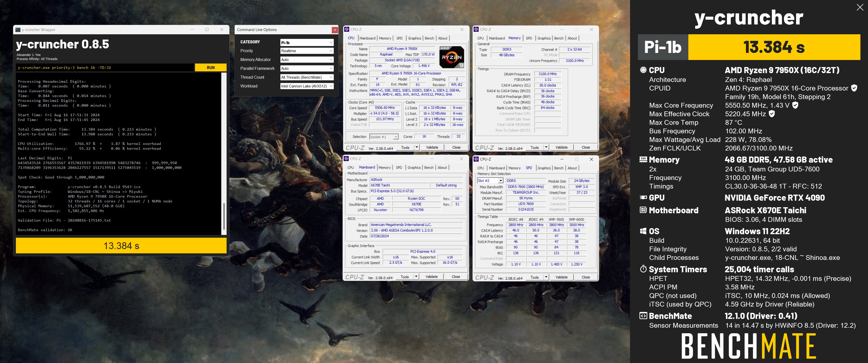This screenshot has height=363, width=868.
Task: Click the NVIDIA GeForce RTX 4090 text
Action: click(x=775, y=198)
